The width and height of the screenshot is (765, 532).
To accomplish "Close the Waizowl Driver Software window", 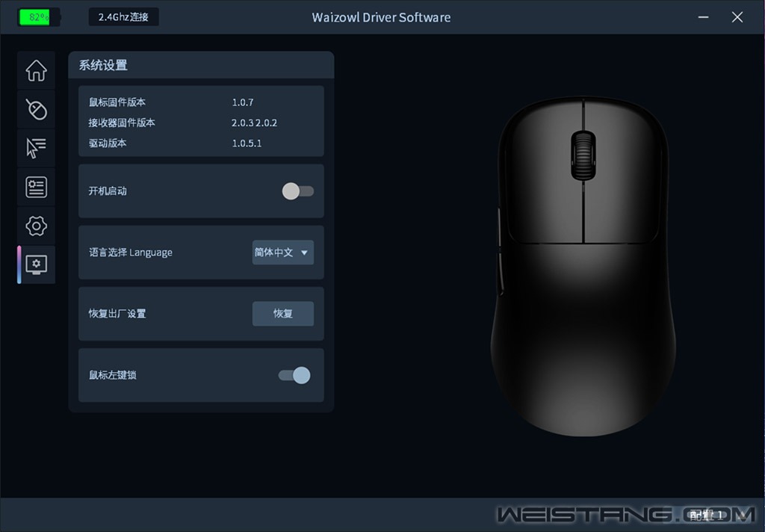I will coord(737,17).
